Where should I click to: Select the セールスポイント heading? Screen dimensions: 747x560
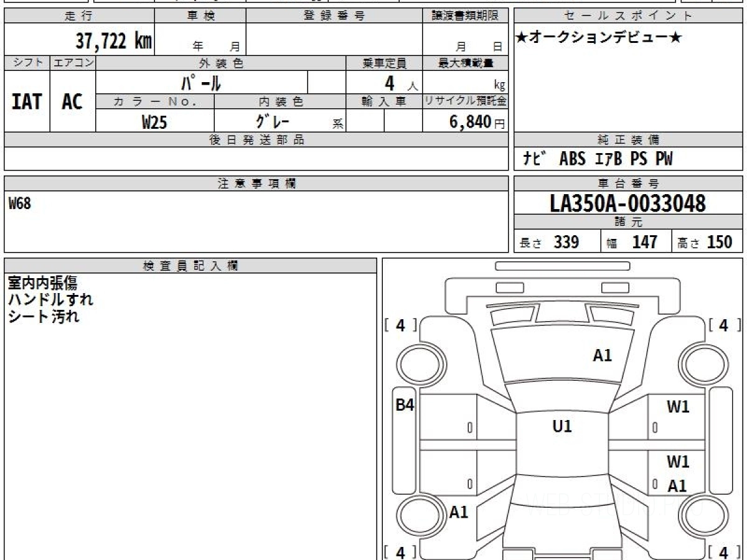coord(628,16)
